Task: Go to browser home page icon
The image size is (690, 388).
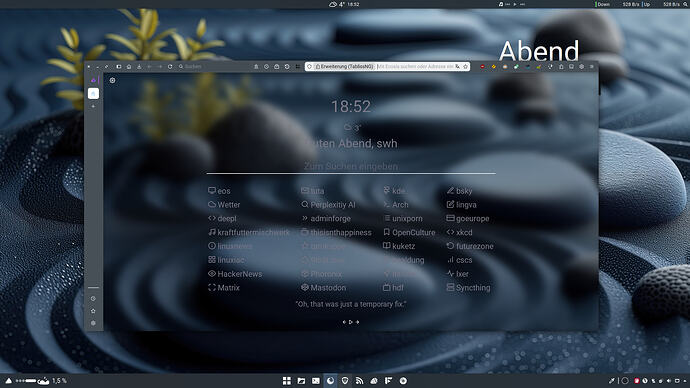Action: pos(129,66)
